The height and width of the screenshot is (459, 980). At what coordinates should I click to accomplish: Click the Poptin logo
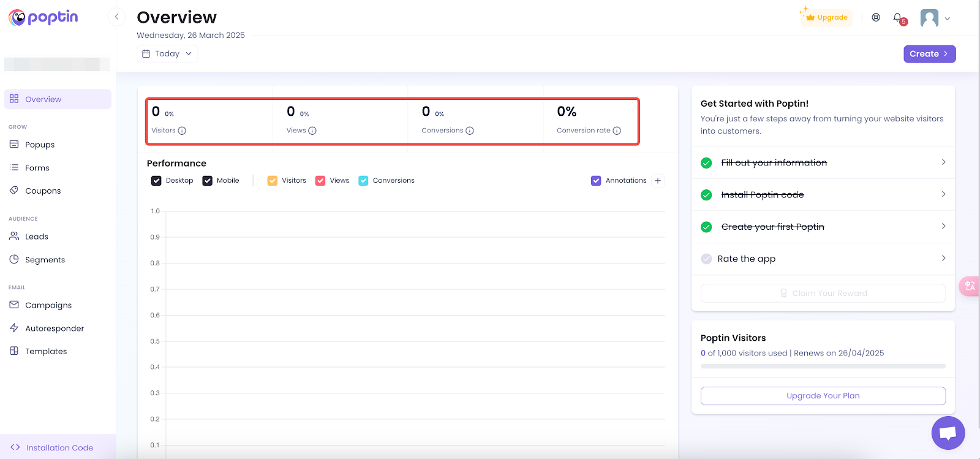coord(43,17)
